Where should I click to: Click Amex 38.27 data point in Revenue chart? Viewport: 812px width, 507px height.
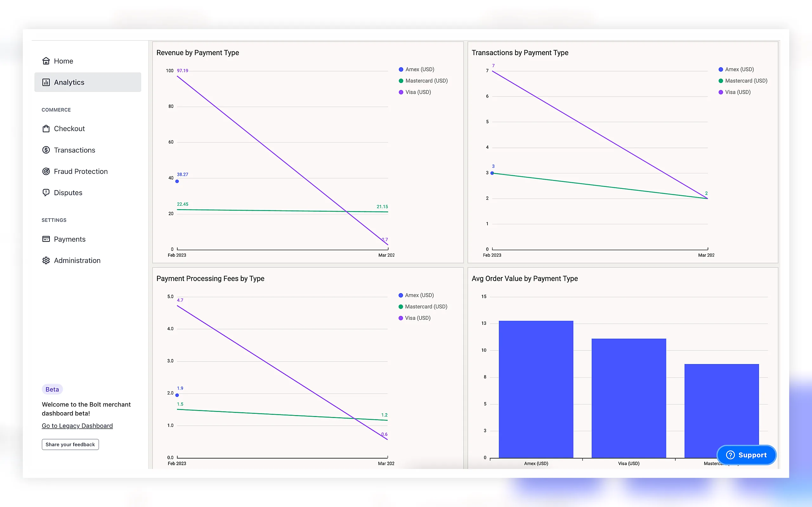(x=177, y=181)
